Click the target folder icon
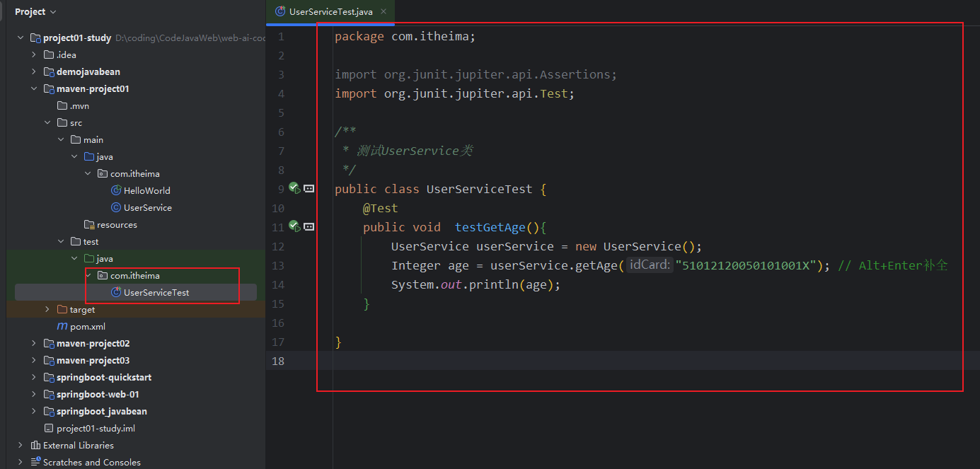This screenshot has width=980, height=469. [62, 309]
